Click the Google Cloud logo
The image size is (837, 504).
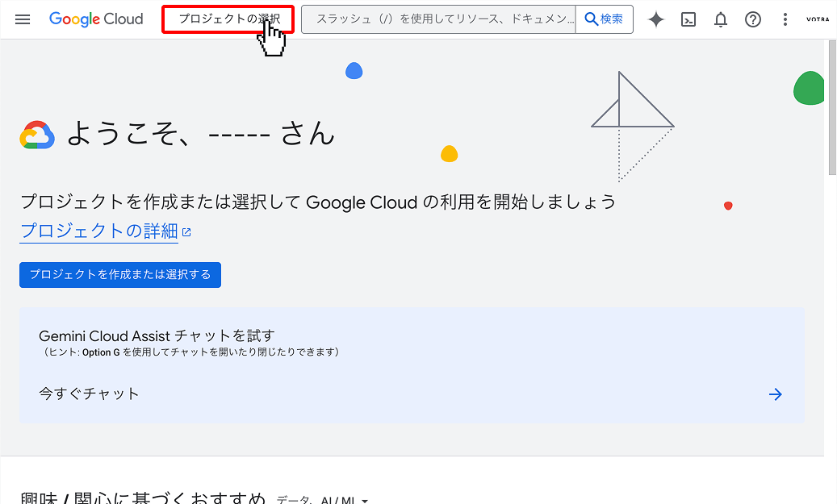point(96,19)
